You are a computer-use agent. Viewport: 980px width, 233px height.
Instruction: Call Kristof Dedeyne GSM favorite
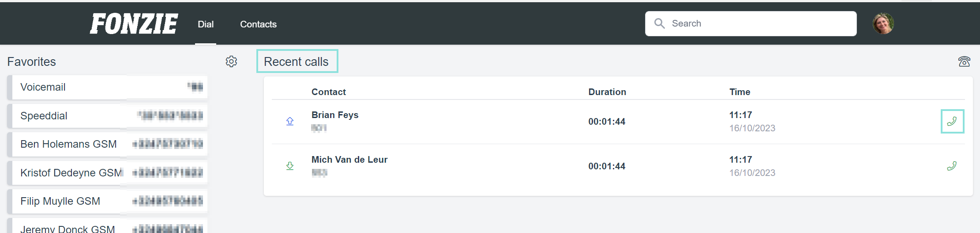click(107, 173)
